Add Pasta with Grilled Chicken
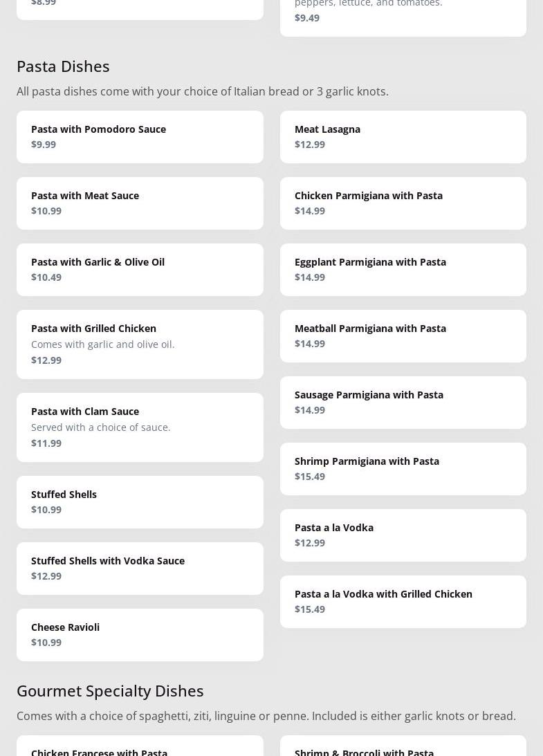 point(140,344)
